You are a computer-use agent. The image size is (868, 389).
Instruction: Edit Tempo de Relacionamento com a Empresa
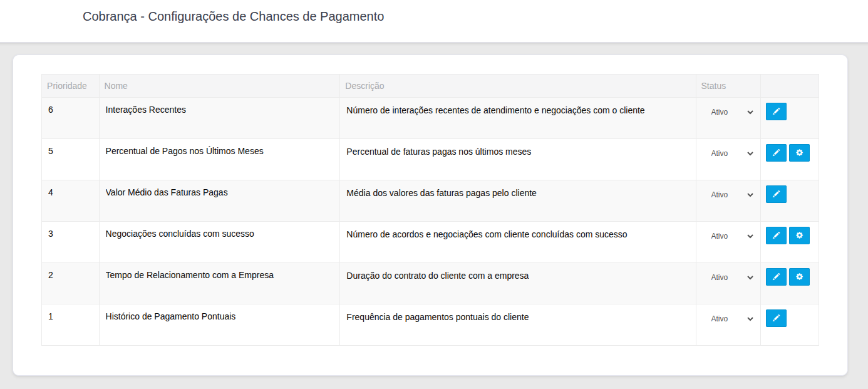(x=776, y=277)
